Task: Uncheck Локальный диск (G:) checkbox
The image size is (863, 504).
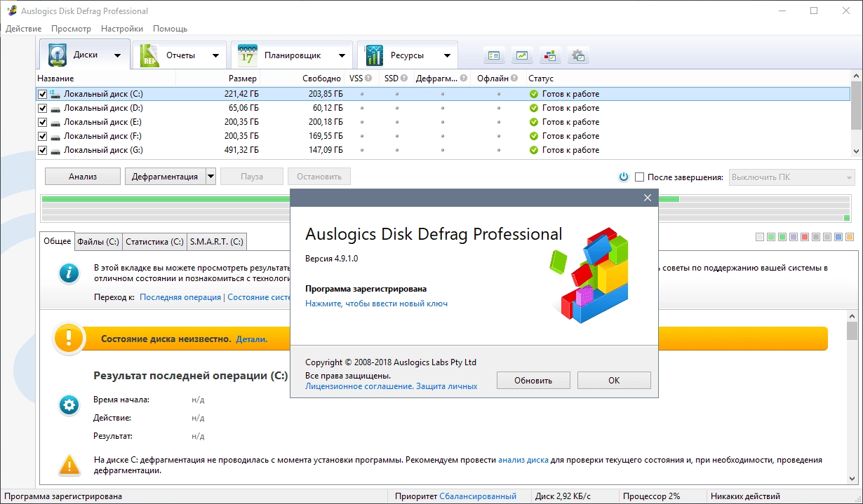Action: [x=42, y=150]
